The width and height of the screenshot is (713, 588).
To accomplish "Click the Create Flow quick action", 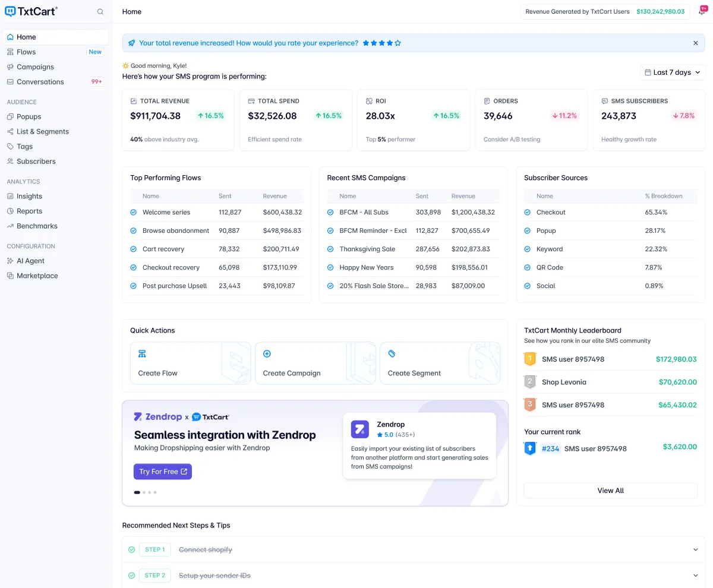I will (191, 363).
